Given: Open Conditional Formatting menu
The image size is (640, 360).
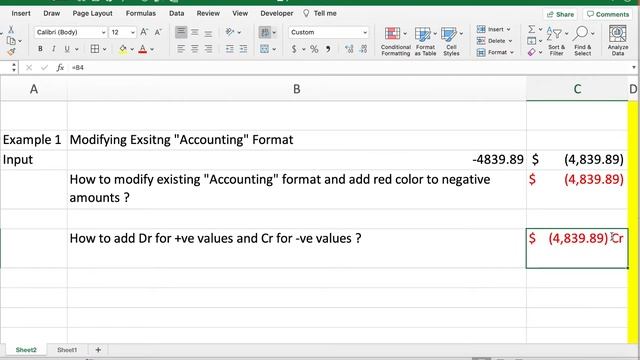Looking at the screenshot, I should 395,41.
